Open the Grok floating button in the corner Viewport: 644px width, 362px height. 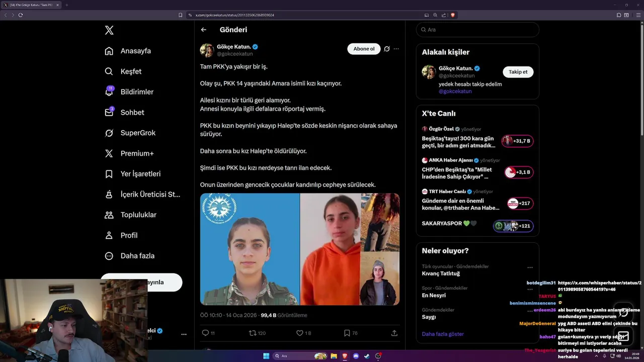pyautogui.click(x=623, y=312)
